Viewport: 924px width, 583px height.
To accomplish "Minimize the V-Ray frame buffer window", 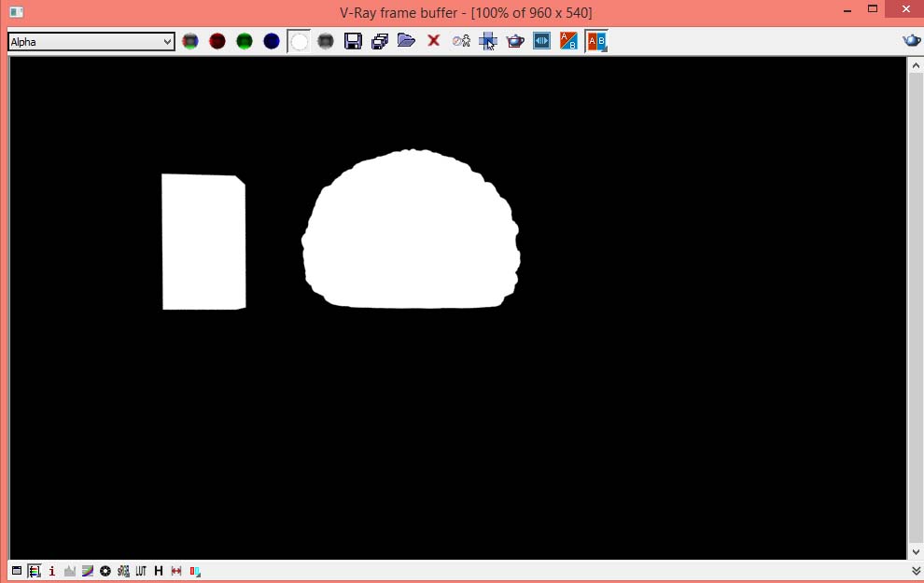I will point(847,10).
